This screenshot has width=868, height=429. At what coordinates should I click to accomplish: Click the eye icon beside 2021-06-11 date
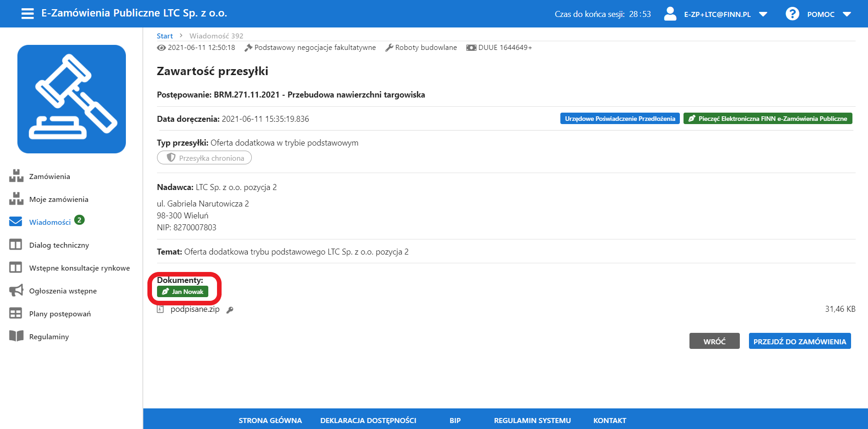click(161, 48)
